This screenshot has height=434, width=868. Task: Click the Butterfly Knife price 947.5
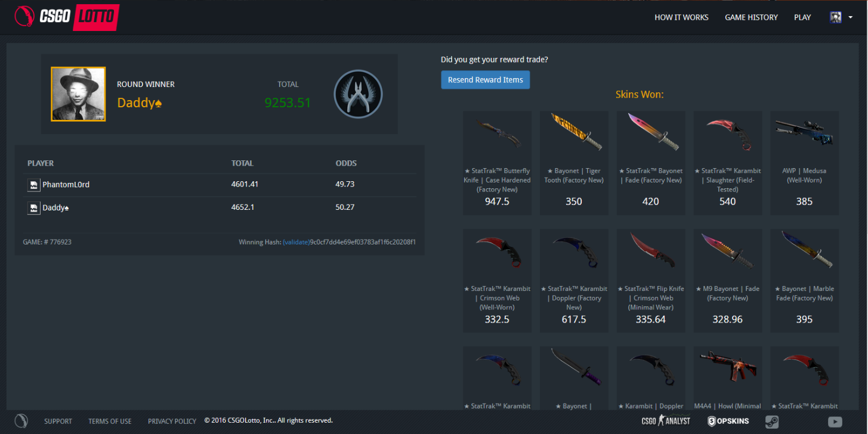point(498,201)
